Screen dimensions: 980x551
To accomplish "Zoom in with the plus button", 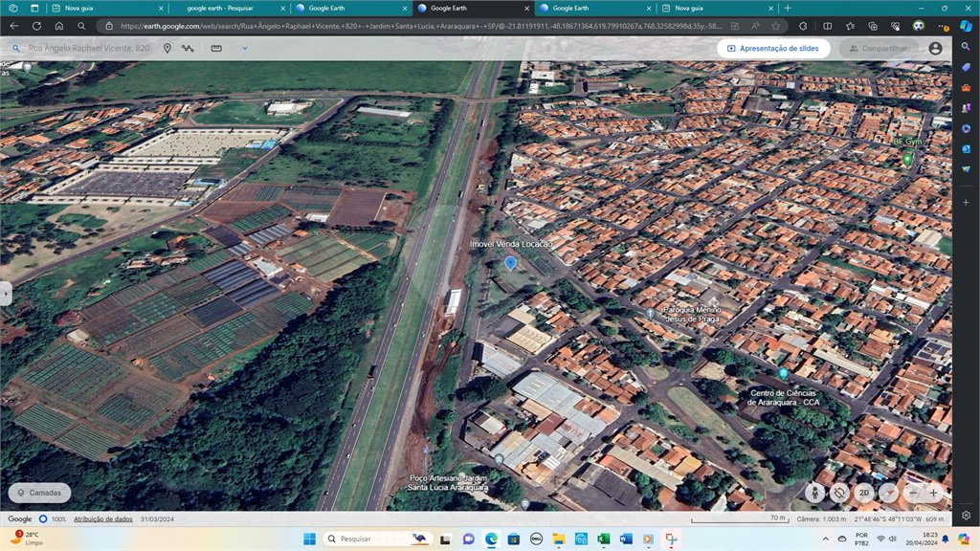I will coord(934,493).
